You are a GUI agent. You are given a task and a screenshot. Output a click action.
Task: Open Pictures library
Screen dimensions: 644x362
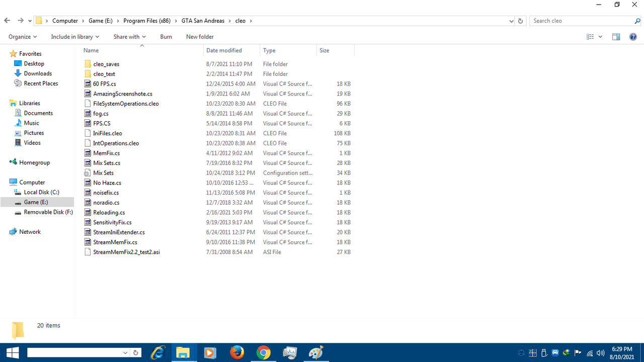(x=34, y=133)
